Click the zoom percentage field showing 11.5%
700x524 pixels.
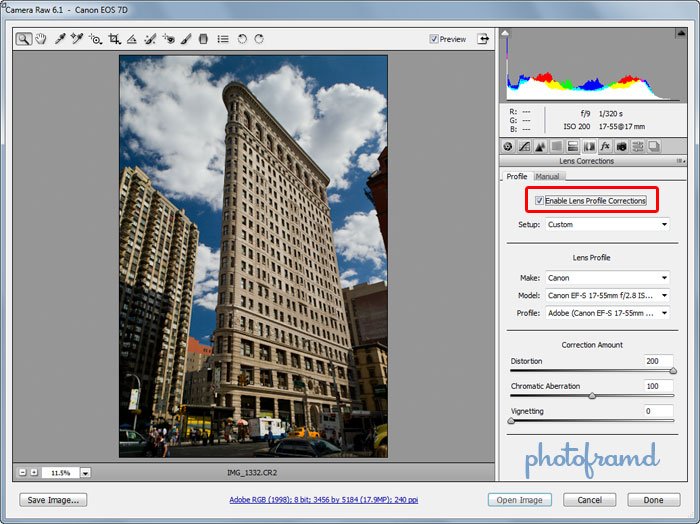[61, 473]
